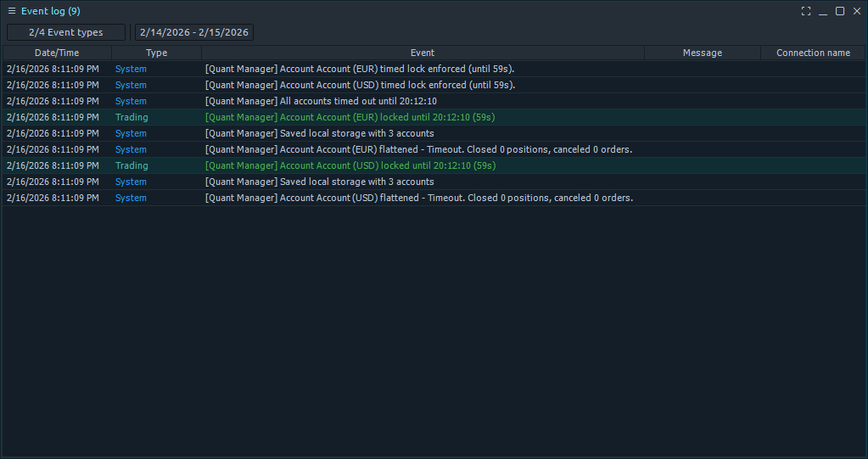Select the EUR timed lock enforced entry
The width and height of the screenshot is (868, 459).
[360, 69]
